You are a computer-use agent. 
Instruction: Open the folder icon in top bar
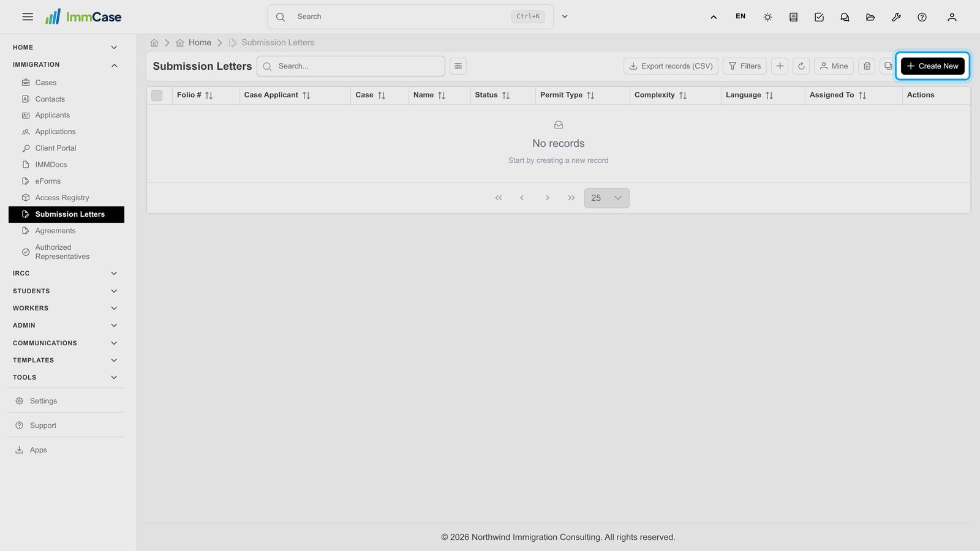(x=870, y=17)
